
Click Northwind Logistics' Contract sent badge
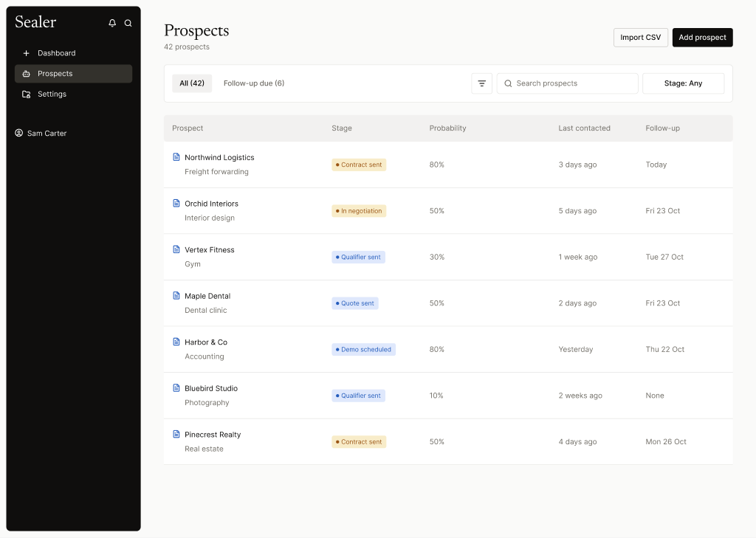tap(359, 165)
